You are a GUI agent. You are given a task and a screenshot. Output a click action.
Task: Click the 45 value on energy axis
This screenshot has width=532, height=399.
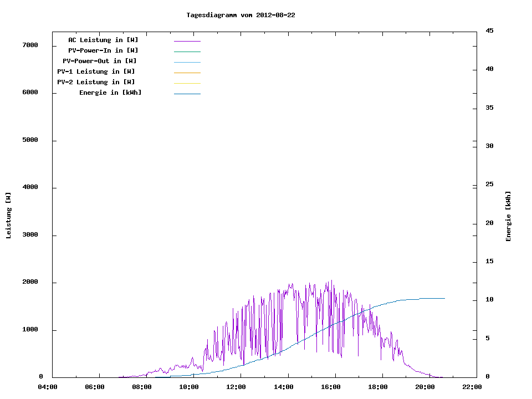click(x=489, y=30)
